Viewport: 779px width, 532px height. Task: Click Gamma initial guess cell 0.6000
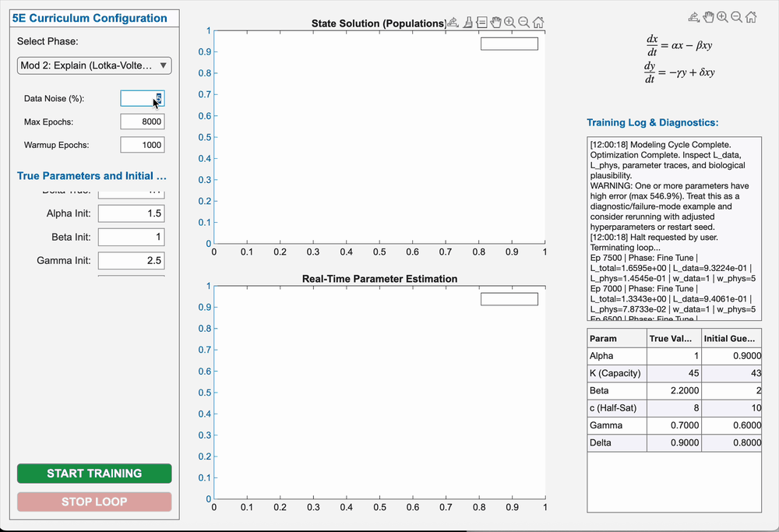coord(731,425)
